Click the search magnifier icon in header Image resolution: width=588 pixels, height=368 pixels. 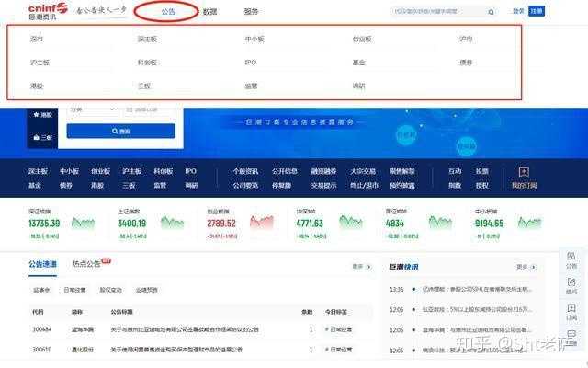tap(491, 12)
